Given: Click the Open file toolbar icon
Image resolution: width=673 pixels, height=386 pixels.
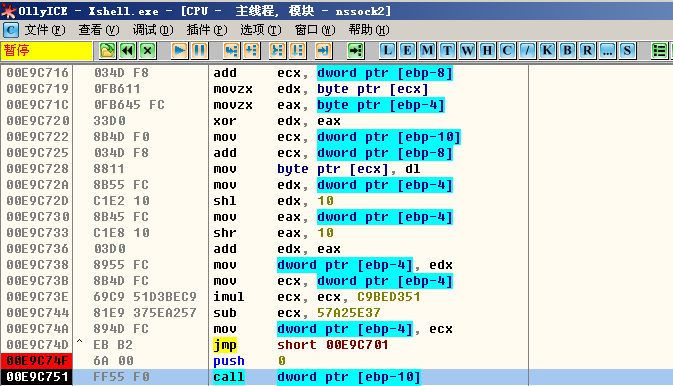Looking at the screenshot, I should [107, 51].
